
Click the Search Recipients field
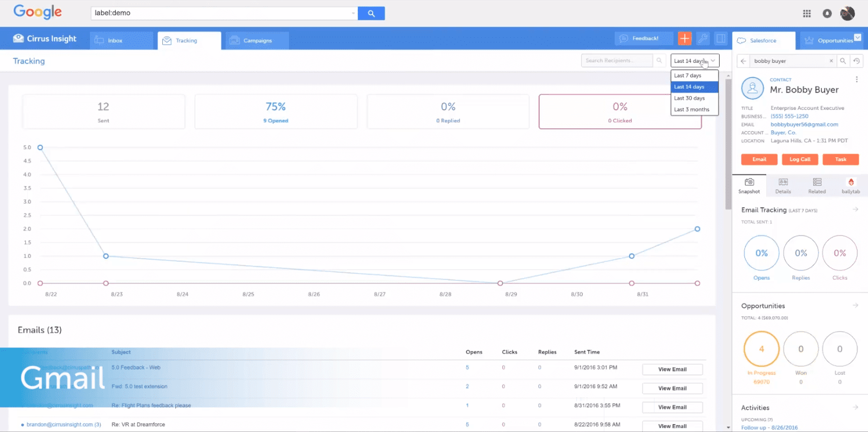tap(617, 61)
